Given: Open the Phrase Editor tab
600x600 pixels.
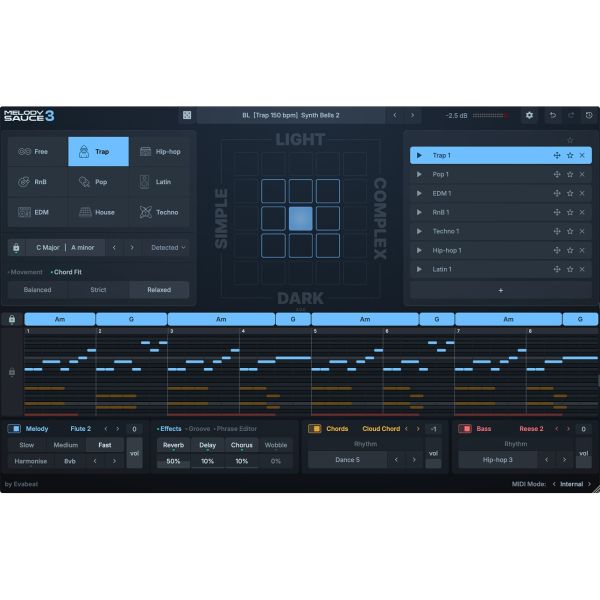Looking at the screenshot, I should click(235, 429).
